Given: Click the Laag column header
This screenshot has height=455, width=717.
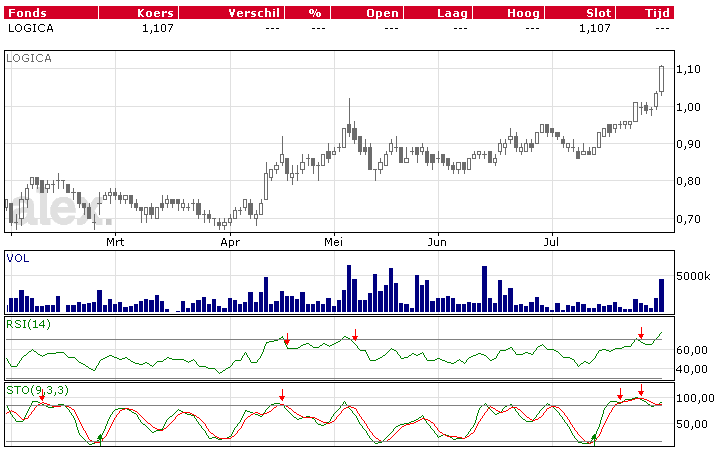Looking at the screenshot, I should coord(438,13).
